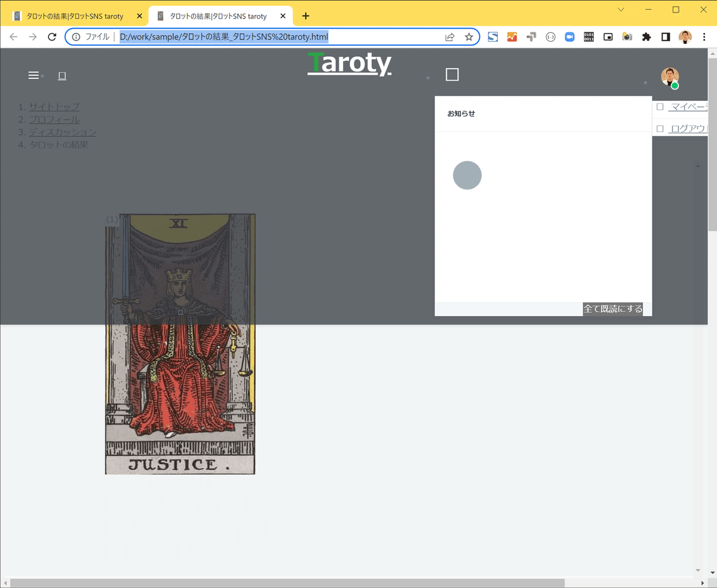The image size is (717, 588).
Task: Open the camera screenshot extension icon
Action: pos(627,37)
